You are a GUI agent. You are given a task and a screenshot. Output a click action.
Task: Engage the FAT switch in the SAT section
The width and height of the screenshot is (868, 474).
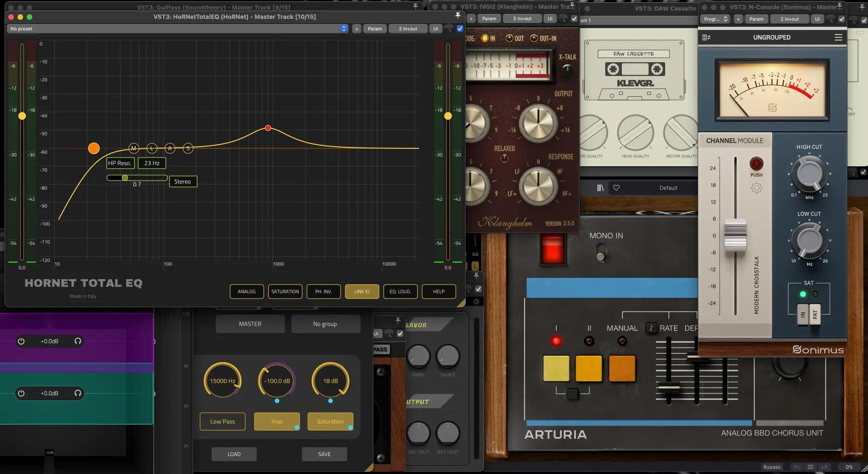(815, 315)
